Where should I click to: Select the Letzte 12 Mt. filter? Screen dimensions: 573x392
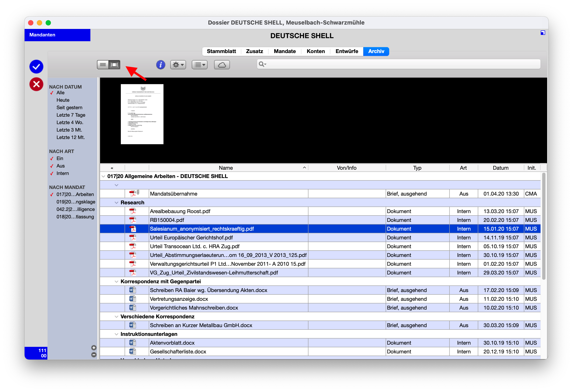click(x=70, y=137)
